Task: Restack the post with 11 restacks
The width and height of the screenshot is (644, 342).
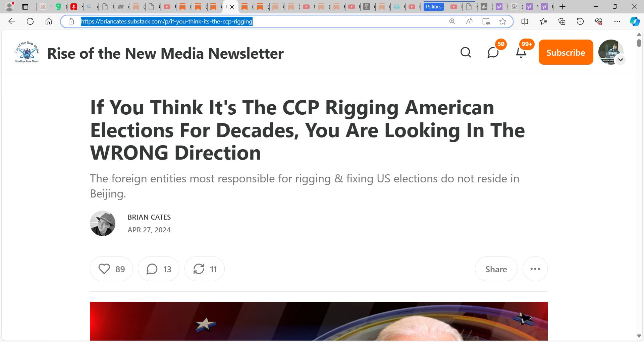Action: click(205, 269)
